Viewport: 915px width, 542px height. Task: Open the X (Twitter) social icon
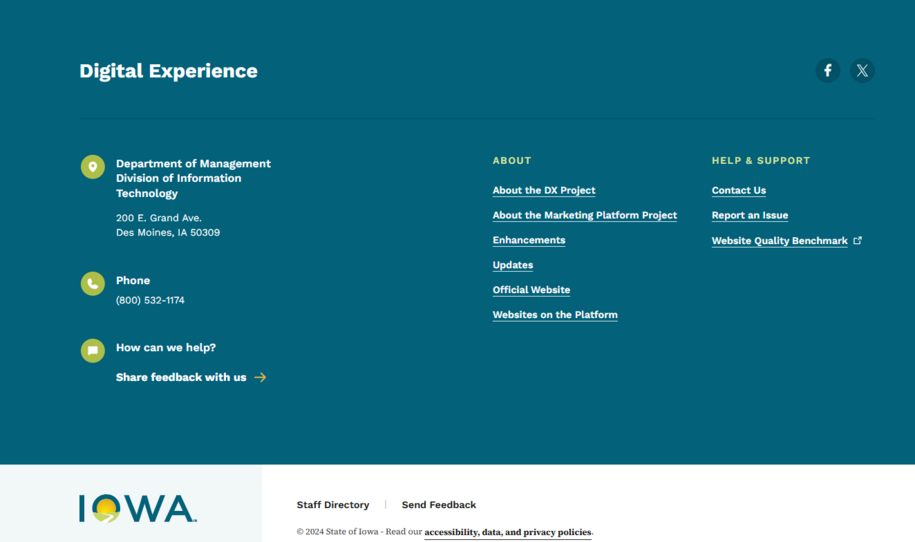pos(862,70)
